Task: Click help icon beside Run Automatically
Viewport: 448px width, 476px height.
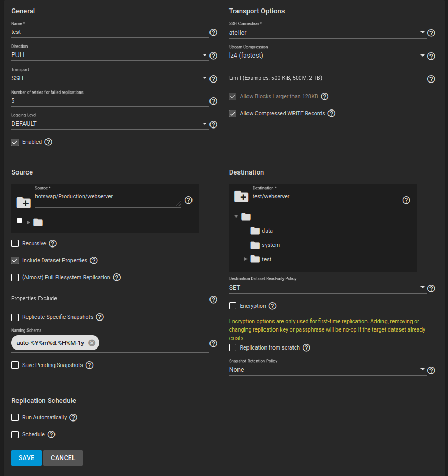Action: 73,418
